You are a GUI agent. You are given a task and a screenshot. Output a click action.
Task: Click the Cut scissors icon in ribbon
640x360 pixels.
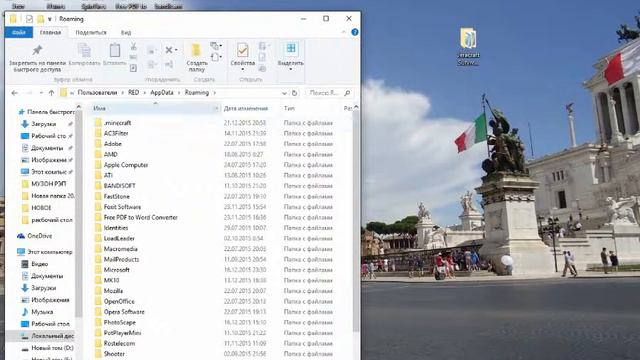[x=133, y=47]
